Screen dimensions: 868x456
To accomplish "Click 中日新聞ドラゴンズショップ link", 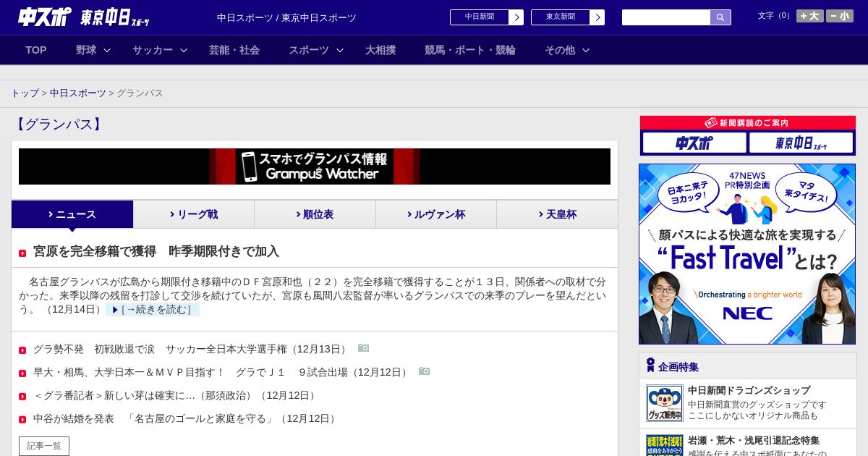I will [x=749, y=390].
